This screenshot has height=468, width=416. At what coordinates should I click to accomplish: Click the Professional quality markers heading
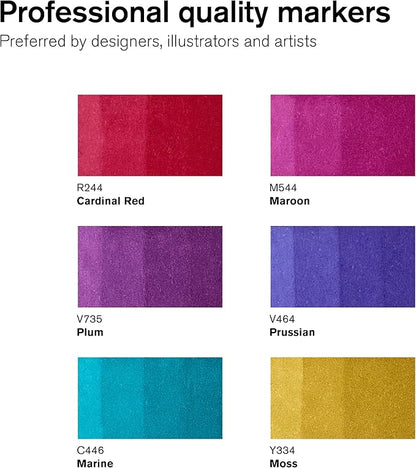195,13
